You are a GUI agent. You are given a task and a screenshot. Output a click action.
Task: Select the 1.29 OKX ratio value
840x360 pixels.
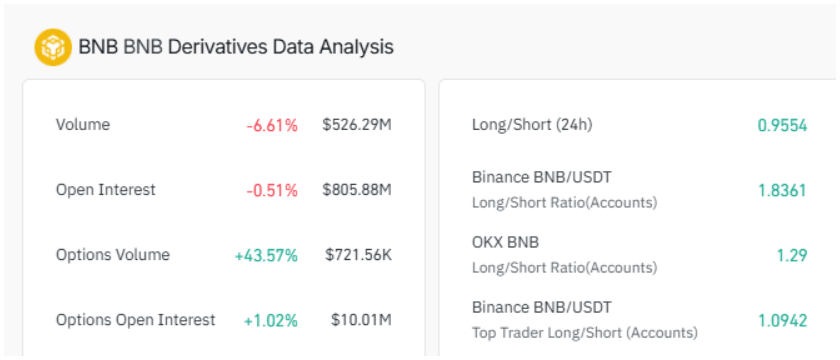coord(792,256)
